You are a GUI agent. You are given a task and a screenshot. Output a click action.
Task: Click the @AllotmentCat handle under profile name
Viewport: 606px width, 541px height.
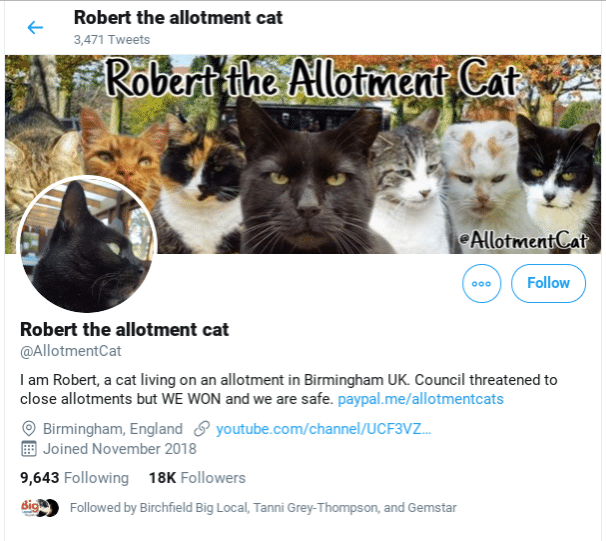(x=71, y=351)
